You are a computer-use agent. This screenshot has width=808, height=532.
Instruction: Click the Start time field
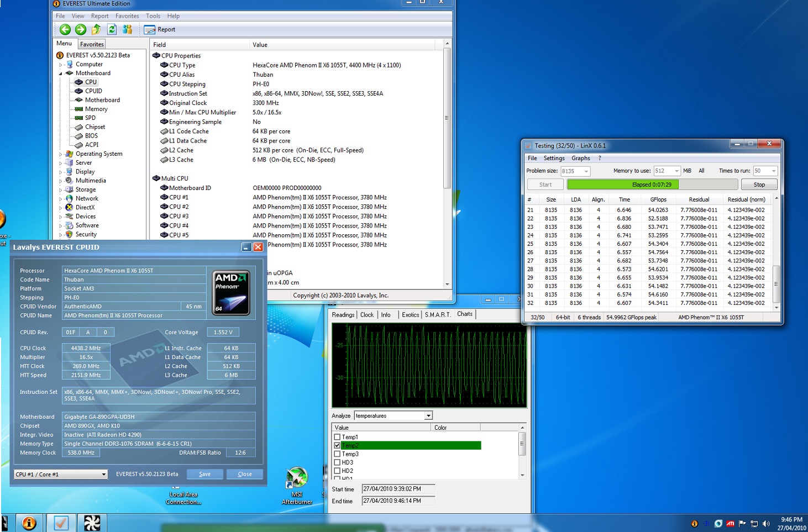click(x=398, y=489)
